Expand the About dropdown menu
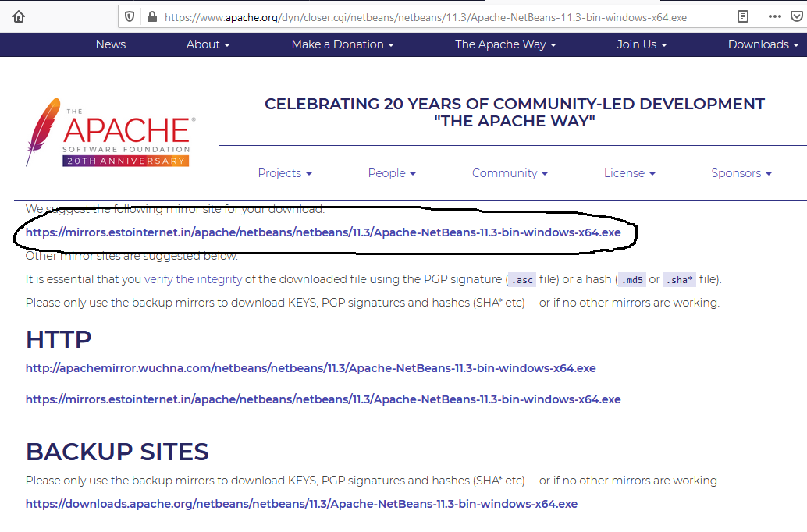 tap(208, 44)
